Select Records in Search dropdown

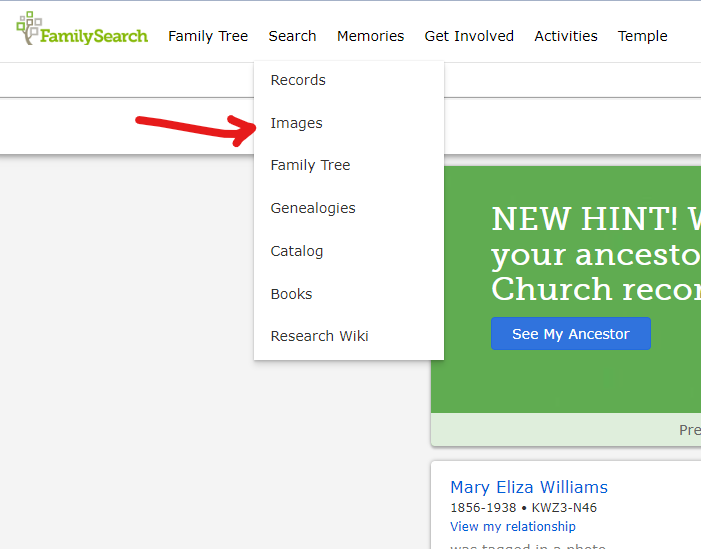click(x=298, y=80)
